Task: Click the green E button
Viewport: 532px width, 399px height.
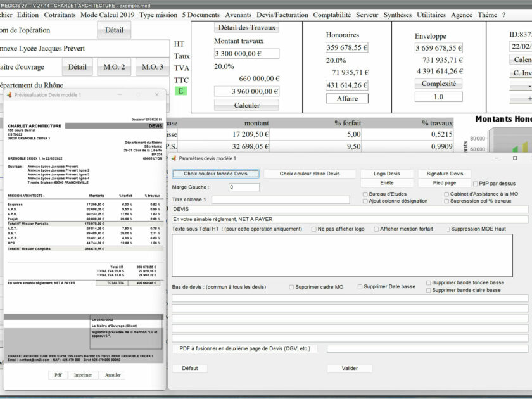Action: 180,91
